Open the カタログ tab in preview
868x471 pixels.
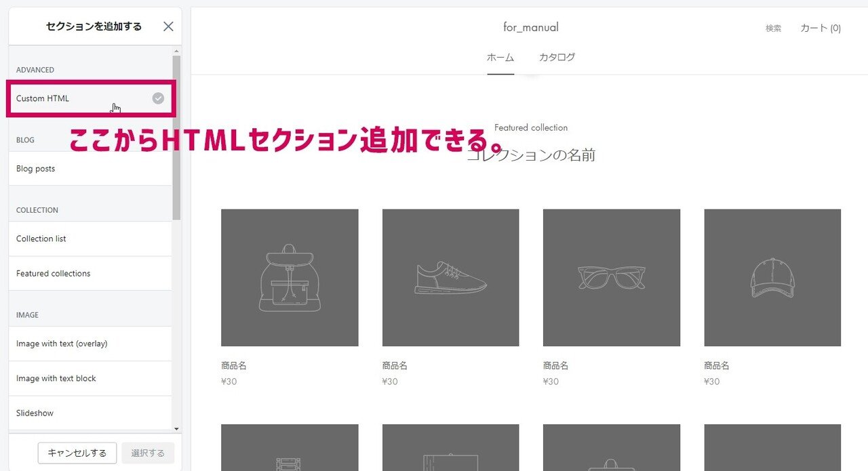click(x=557, y=58)
